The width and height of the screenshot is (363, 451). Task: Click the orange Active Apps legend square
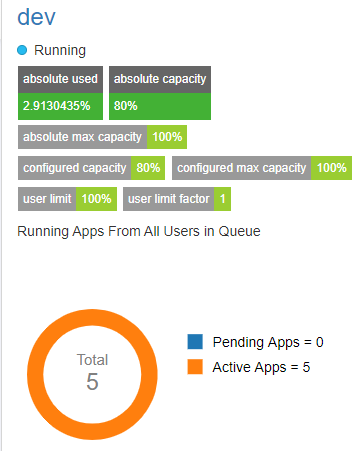195,367
